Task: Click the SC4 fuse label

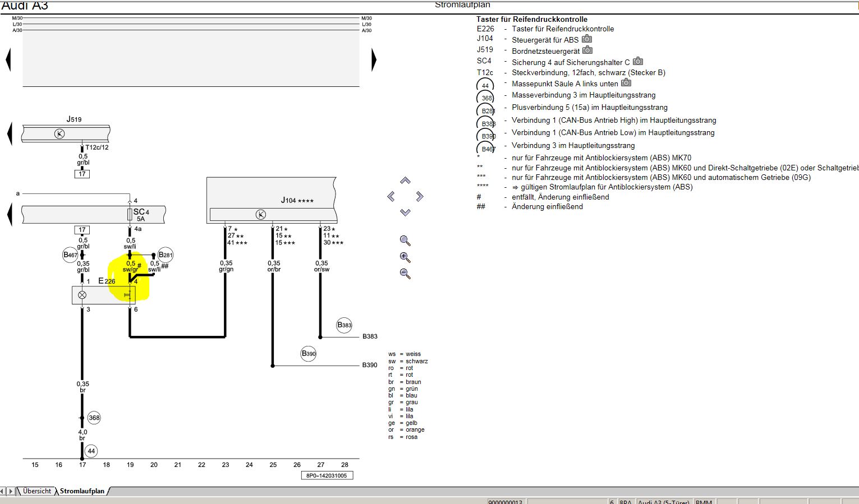Action: click(141, 212)
